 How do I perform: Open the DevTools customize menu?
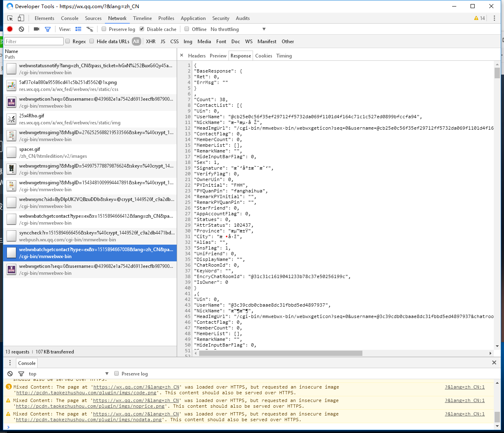(494, 18)
